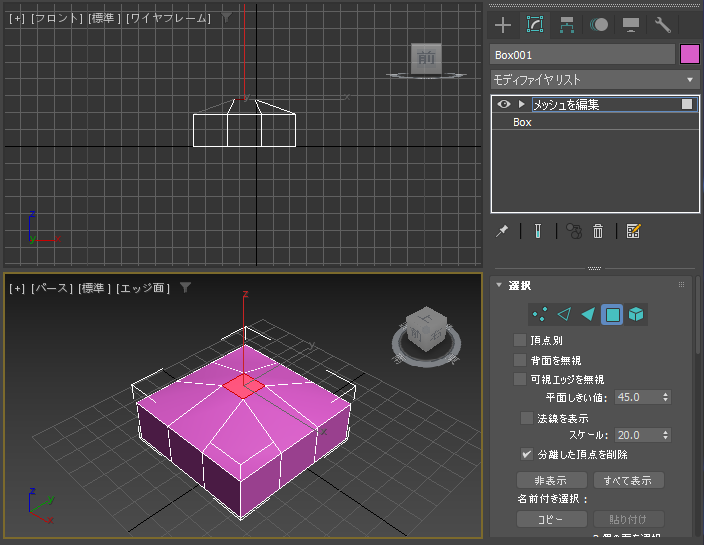The height and width of the screenshot is (545, 704).
Task: Toggle Show End Result test-tube icon
Action: pos(538,231)
